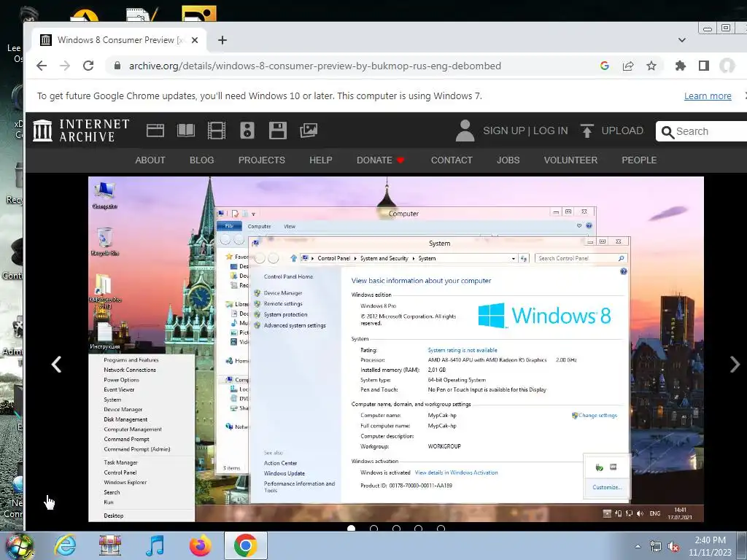747x560 pixels.
Task: Open the Internet Archive Images icon
Action: (x=309, y=131)
